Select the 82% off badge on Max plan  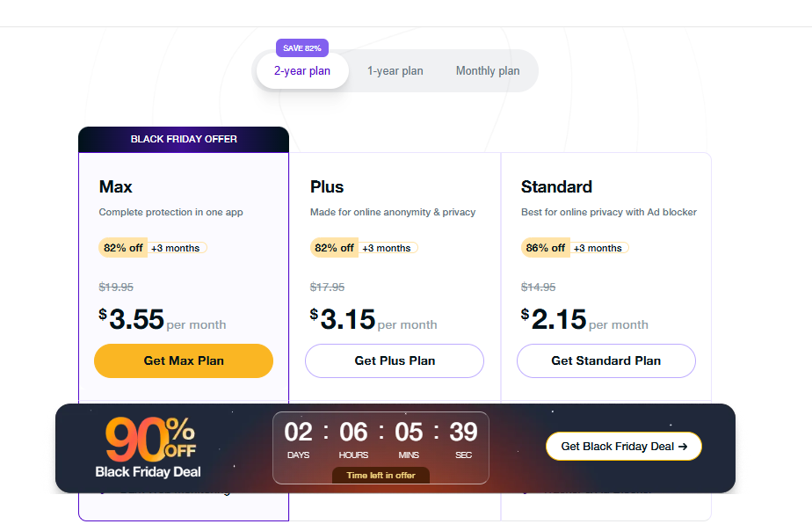(123, 247)
